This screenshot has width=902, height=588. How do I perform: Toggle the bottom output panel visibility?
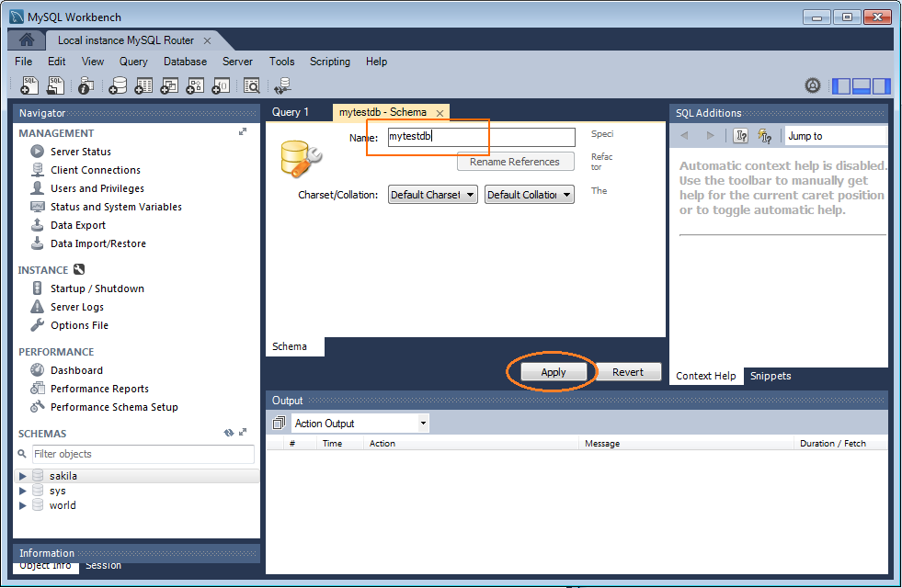click(x=862, y=86)
